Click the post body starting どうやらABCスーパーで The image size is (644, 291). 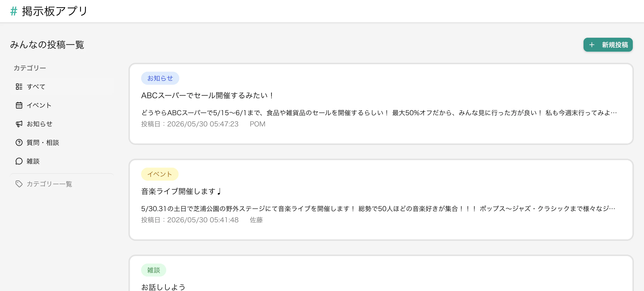tap(379, 113)
